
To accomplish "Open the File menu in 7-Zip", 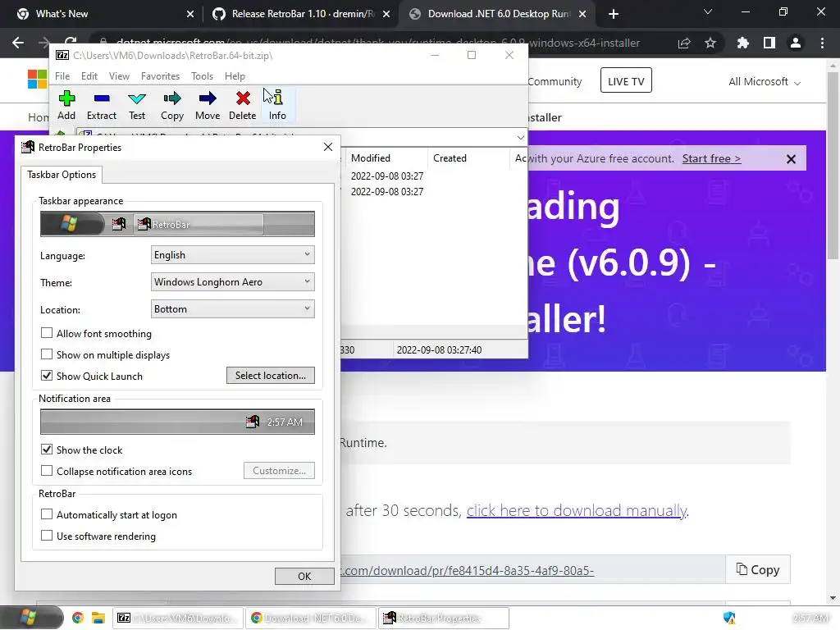I will point(62,76).
